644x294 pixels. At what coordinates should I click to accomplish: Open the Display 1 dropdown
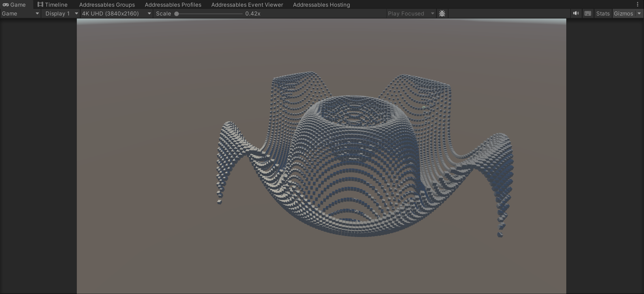(x=60, y=14)
